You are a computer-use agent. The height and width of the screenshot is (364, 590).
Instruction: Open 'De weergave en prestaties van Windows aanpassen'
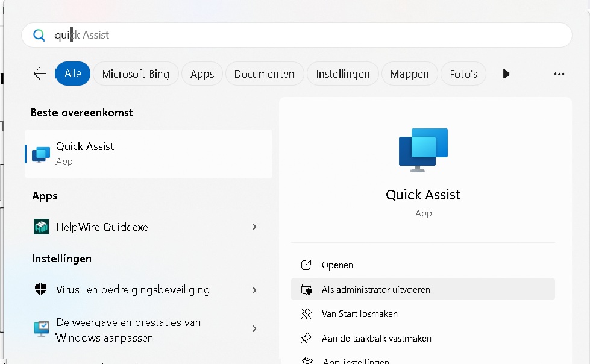point(148,330)
